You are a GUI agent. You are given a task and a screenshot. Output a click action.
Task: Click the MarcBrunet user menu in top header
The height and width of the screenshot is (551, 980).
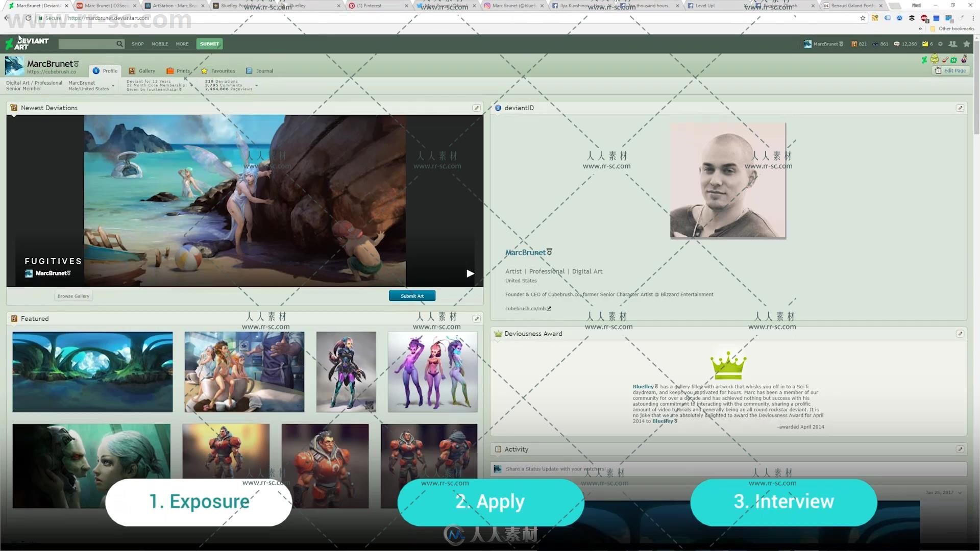pyautogui.click(x=823, y=44)
